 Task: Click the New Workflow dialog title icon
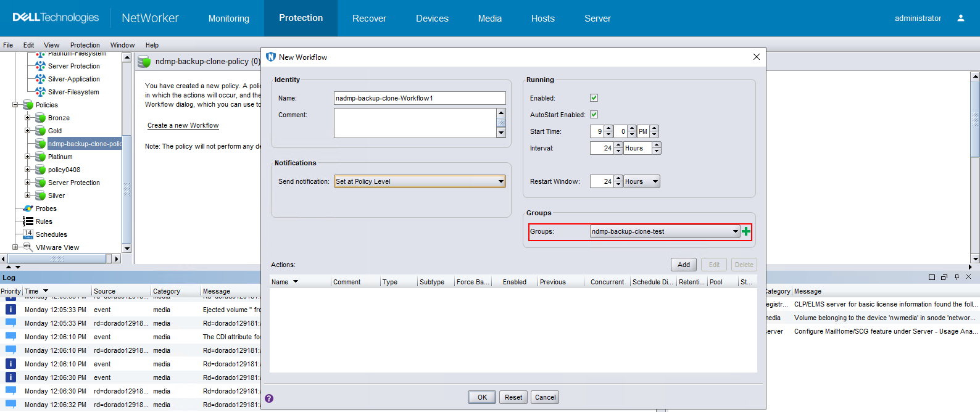(x=271, y=57)
